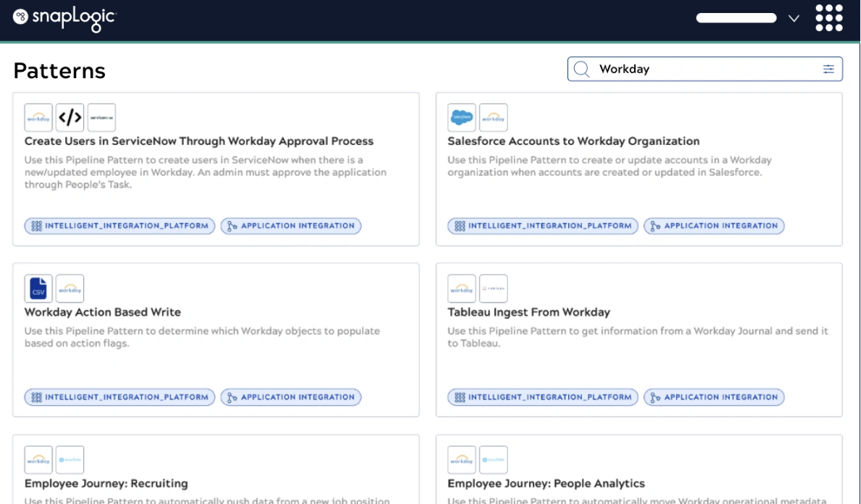Screen dimensions: 861x504
Task: Open Workday Action Based Write pattern
Action: [103, 312]
